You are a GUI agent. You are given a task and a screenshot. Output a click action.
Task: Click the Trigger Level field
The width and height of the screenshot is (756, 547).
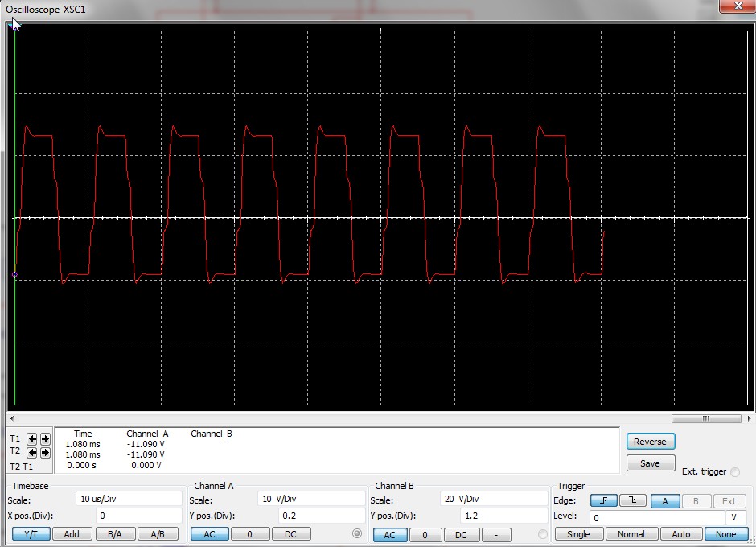point(657,517)
